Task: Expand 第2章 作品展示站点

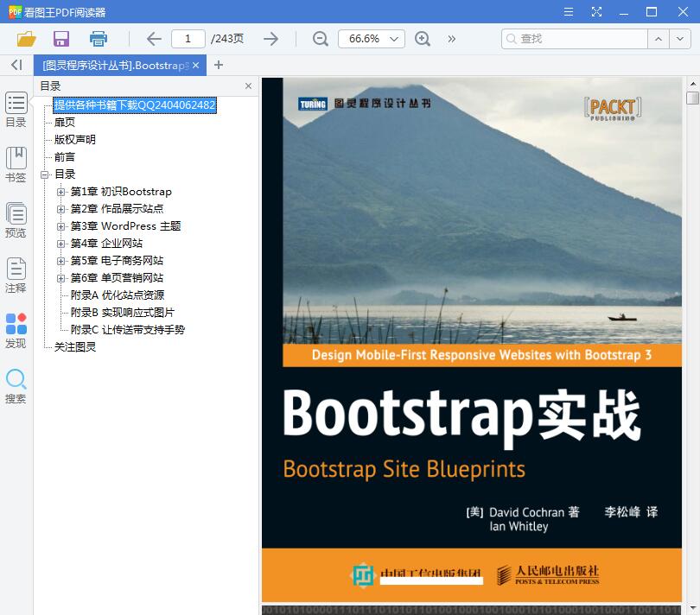Action: 60,209
